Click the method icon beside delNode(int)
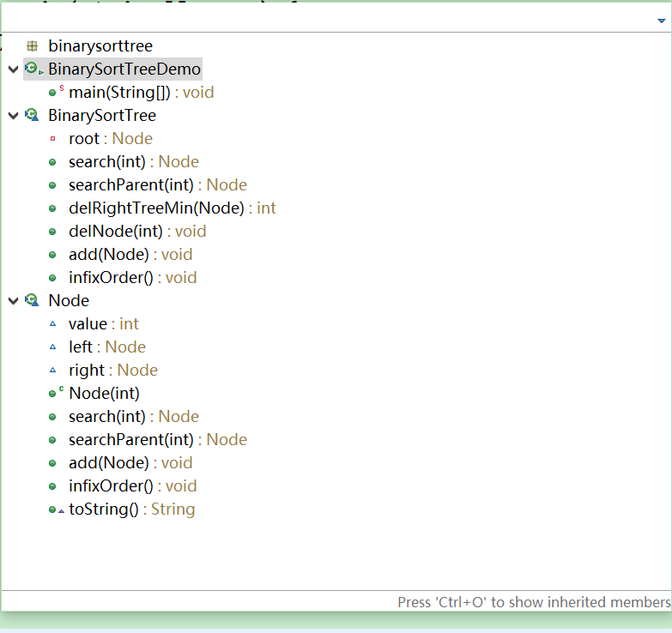 [x=52, y=232]
